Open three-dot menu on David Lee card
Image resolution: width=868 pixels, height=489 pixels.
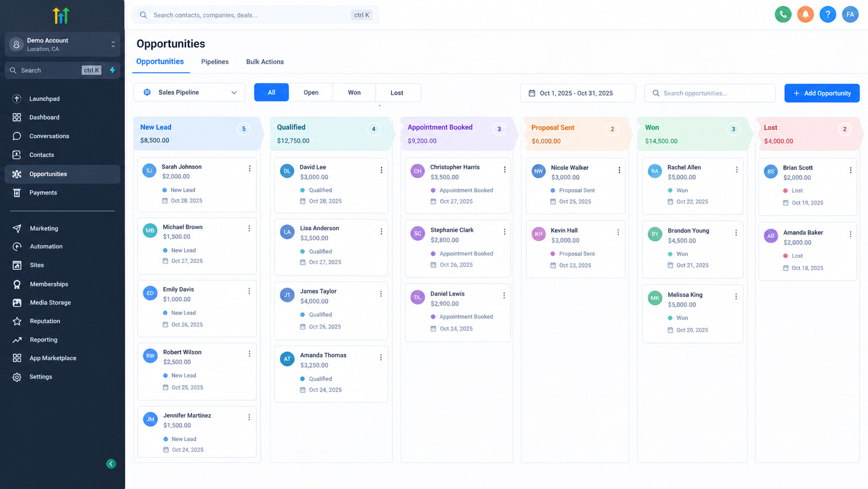coord(382,170)
